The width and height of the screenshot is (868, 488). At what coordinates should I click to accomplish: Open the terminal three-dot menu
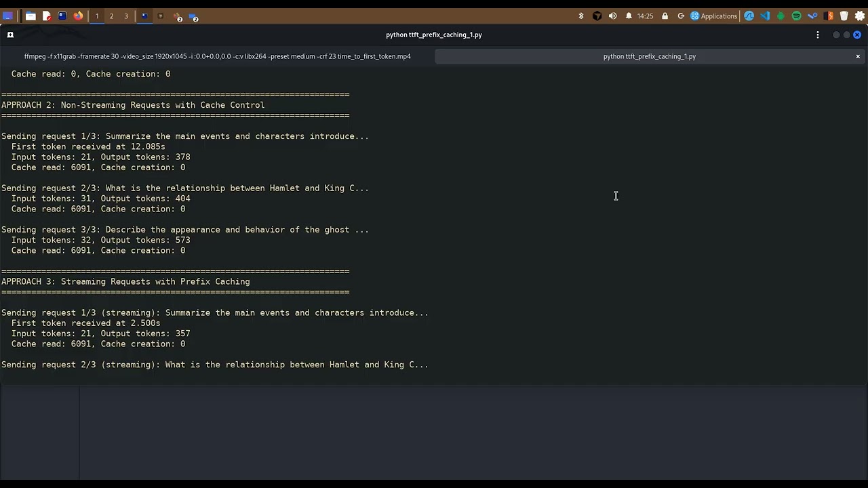[x=818, y=35]
